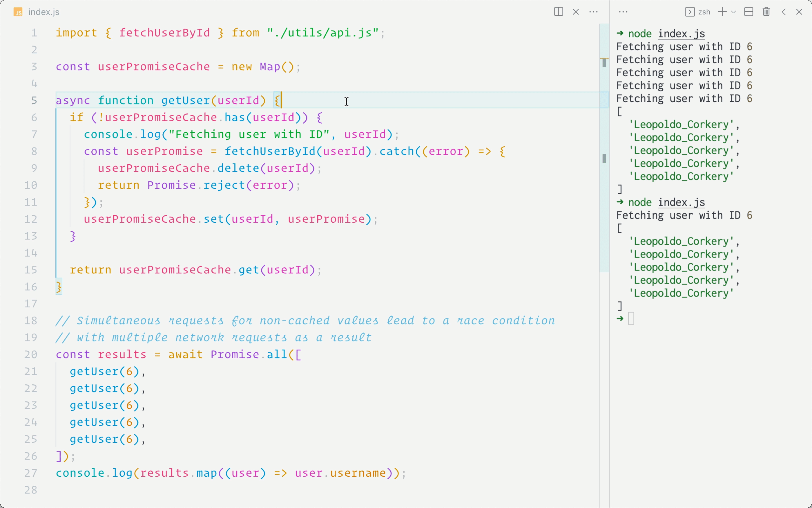Click the "Fetching user with ID" string literal

click(x=249, y=134)
